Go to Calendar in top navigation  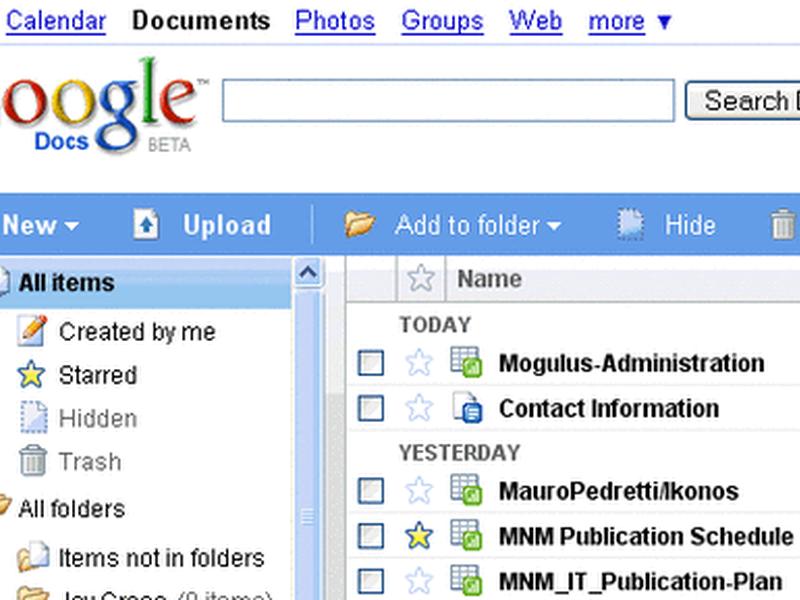[56, 21]
